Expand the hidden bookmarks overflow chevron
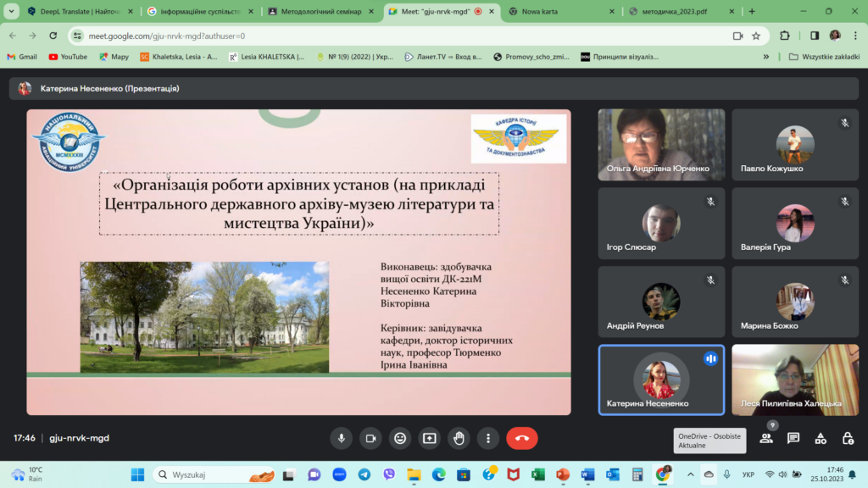This screenshot has height=488, width=868. click(x=766, y=57)
